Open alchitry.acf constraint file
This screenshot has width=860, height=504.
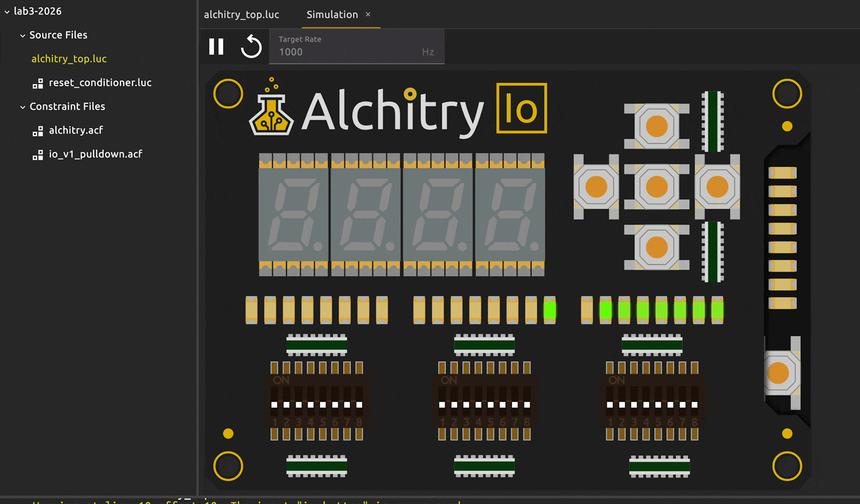75,130
